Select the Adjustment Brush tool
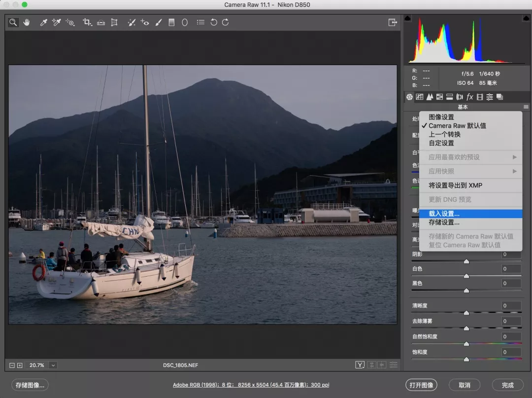532x398 pixels. (x=158, y=22)
